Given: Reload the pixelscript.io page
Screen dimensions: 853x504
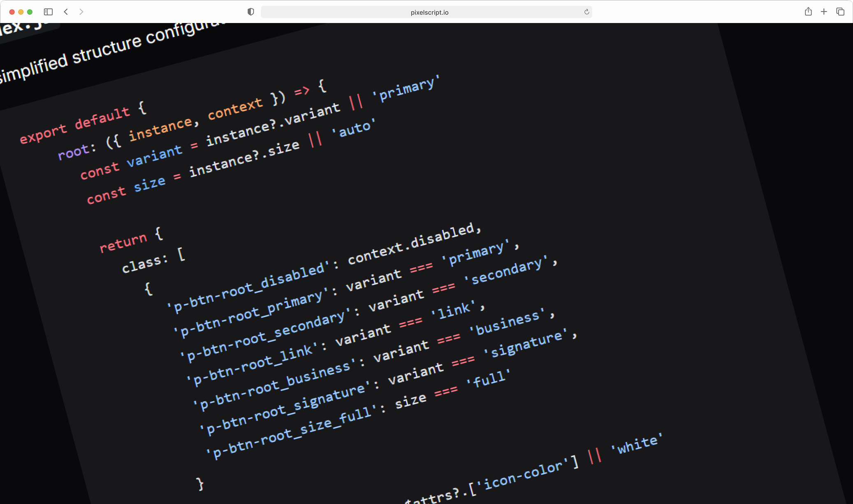Looking at the screenshot, I should coord(586,12).
